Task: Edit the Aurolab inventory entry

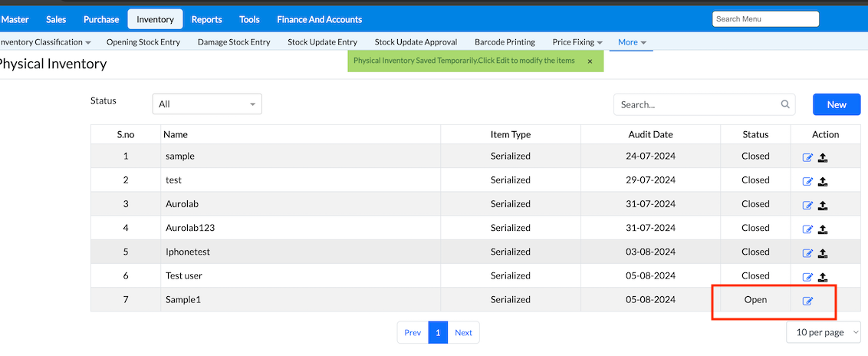Action: tap(807, 206)
